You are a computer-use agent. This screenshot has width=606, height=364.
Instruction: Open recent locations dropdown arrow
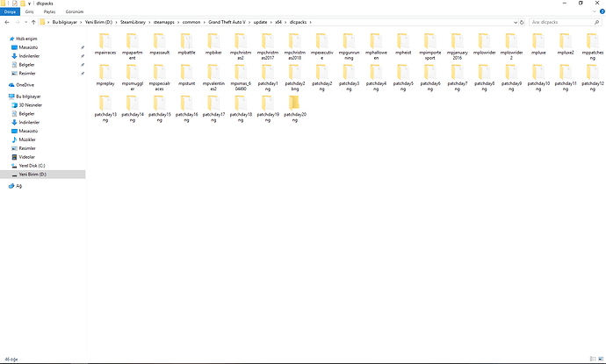pyautogui.click(x=25, y=23)
